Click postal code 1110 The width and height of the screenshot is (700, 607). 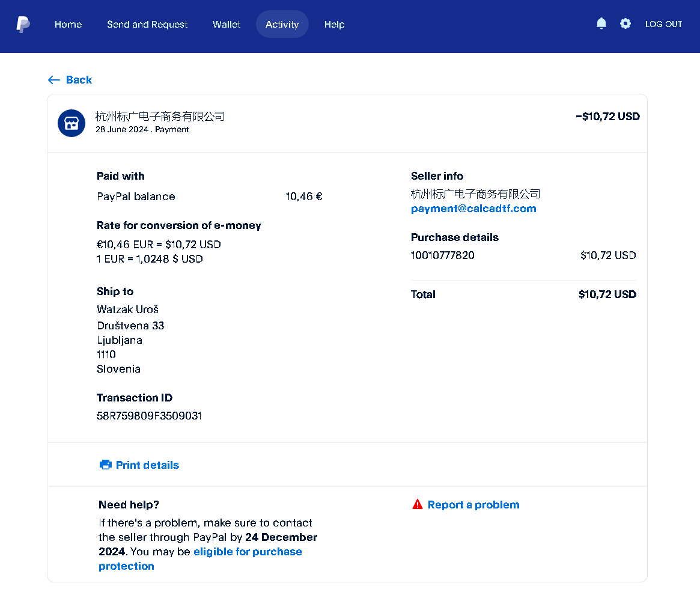point(106,355)
